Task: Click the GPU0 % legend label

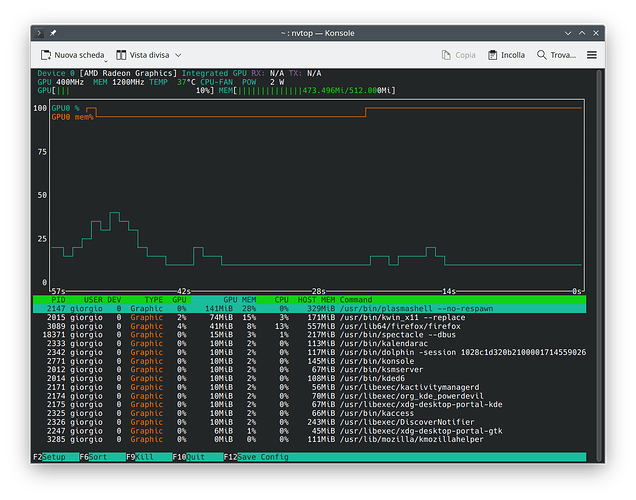Action: coord(65,108)
